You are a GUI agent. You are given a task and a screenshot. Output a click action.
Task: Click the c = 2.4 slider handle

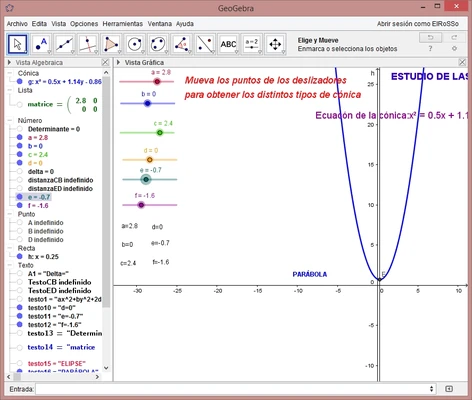[x=160, y=133]
